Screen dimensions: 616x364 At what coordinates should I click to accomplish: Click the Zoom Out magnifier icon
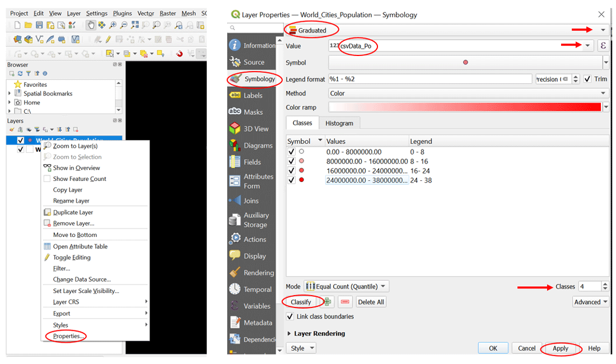[124, 25]
